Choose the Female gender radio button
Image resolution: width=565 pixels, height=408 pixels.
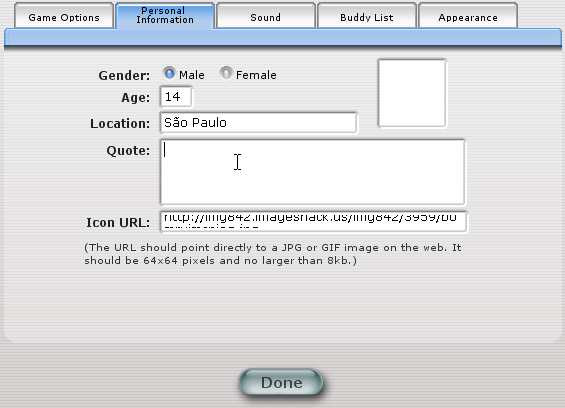(226, 73)
